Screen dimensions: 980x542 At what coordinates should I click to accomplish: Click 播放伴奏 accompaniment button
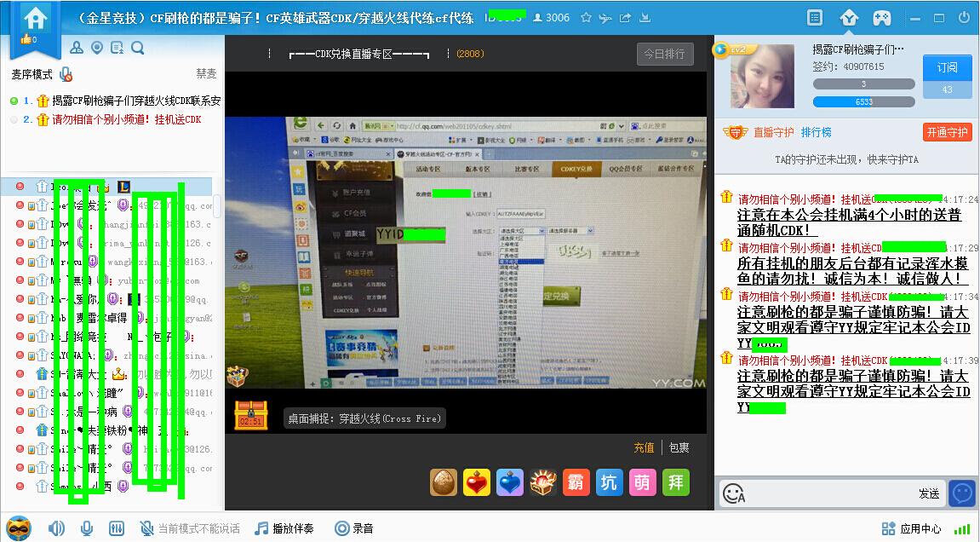pyautogui.click(x=284, y=528)
